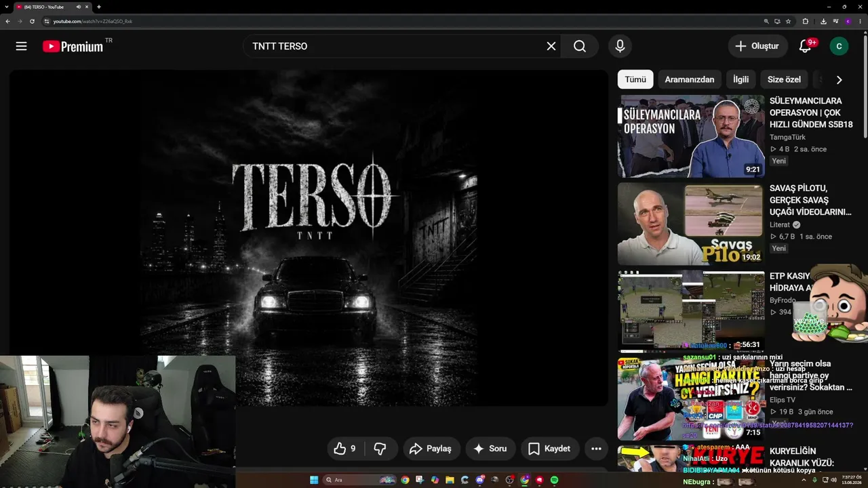Open the Süleymancılara Operasyon video thumbnail
Image resolution: width=868 pixels, height=488 pixels.
pos(691,136)
